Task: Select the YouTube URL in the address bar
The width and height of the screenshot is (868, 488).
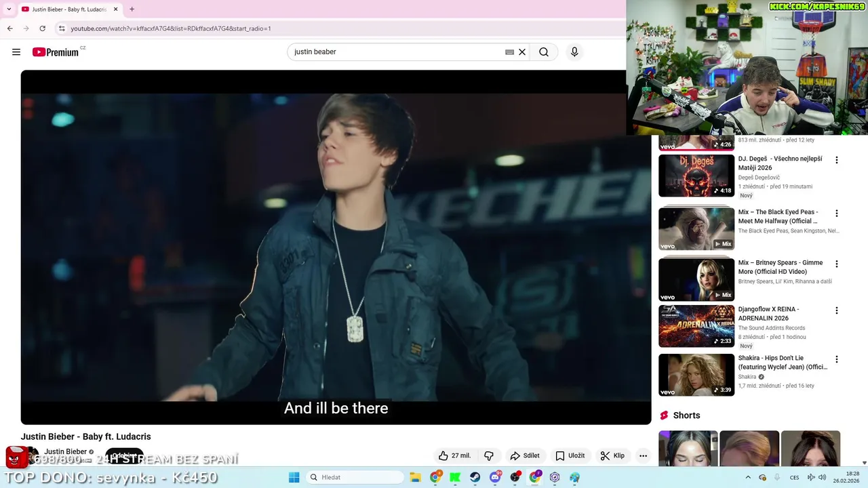Action: (171, 28)
